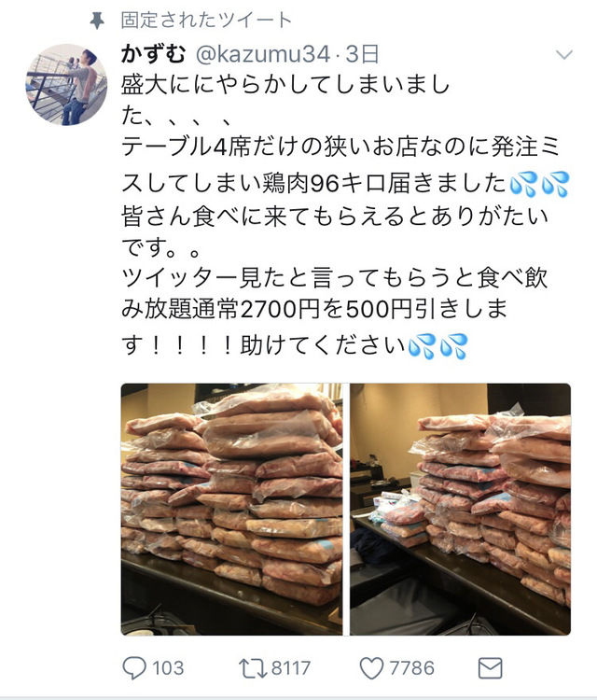Click the tweet line with 2700円を500円引き
Screen dimensions: 597x700
314,309
